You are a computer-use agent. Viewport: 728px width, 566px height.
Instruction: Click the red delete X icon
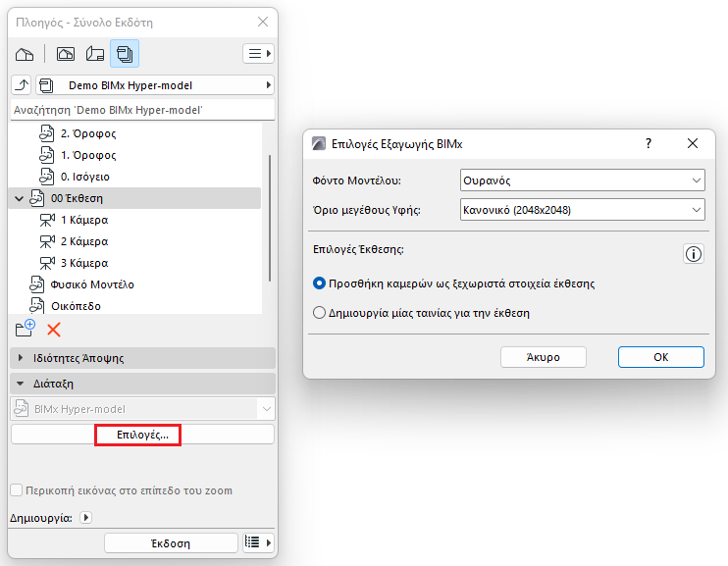[x=54, y=331]
